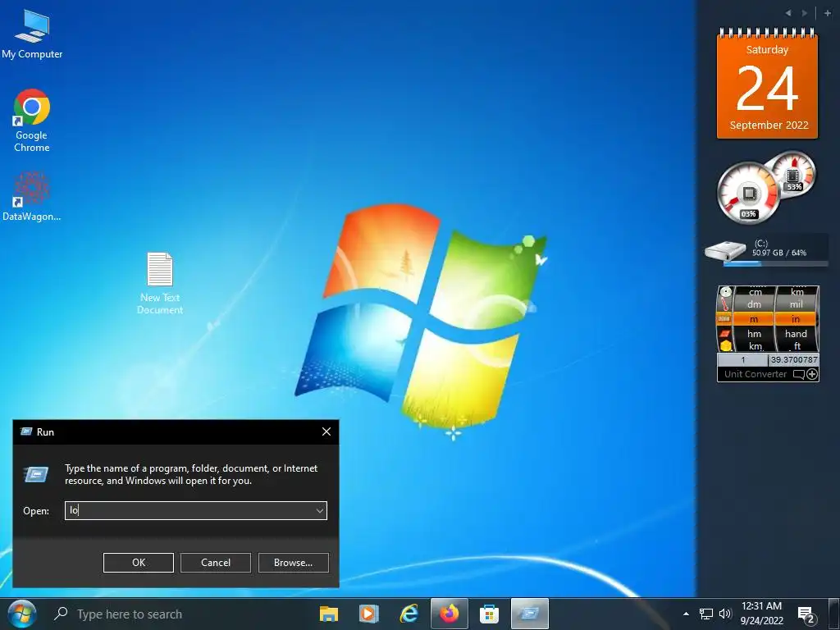
Task: Close the Run dialog
Action: (x=326, y=431)
